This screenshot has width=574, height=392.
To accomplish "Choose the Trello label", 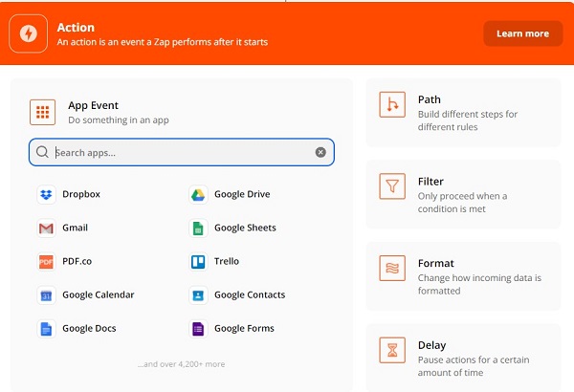I will tap(226, 261).
